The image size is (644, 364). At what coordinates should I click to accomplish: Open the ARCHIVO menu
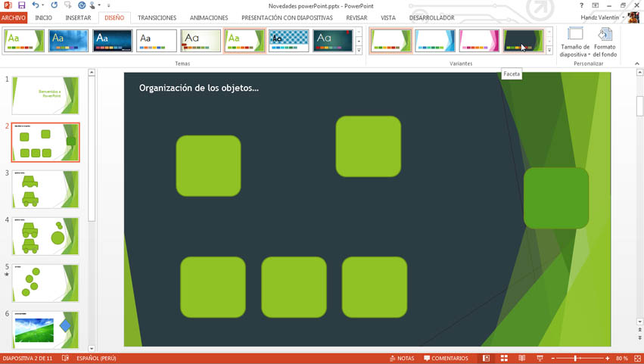click(14, 17)
